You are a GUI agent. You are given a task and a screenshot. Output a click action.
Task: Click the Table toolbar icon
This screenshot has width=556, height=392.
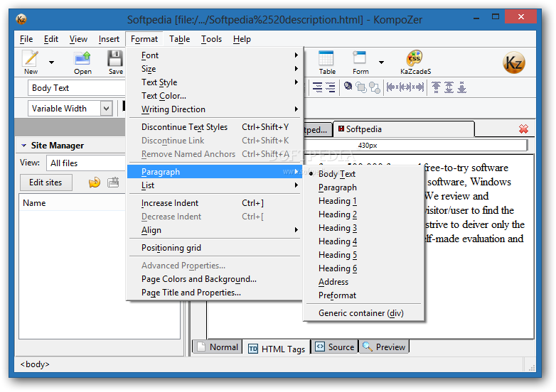(x=326, y=58)
